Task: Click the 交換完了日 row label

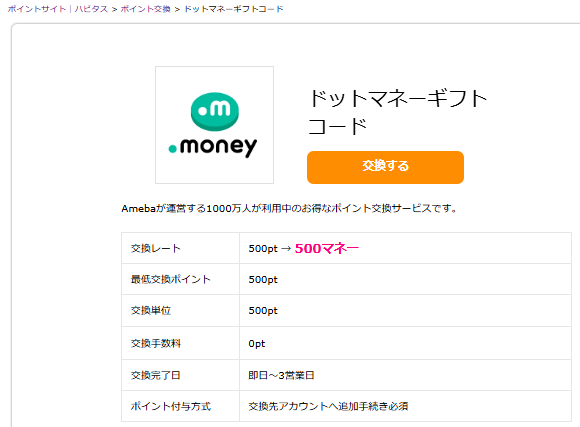Action: [155, 375]
